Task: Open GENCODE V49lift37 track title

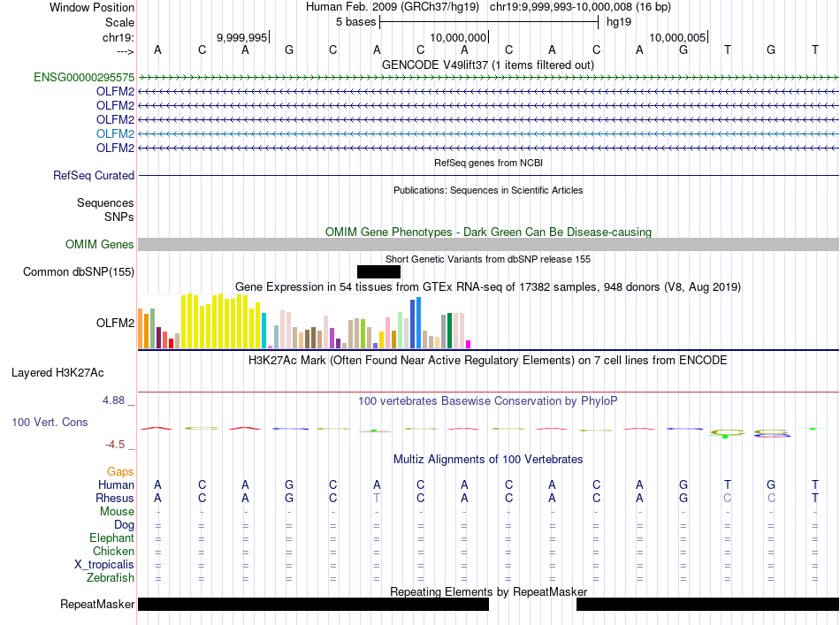Action: [487, 65]
